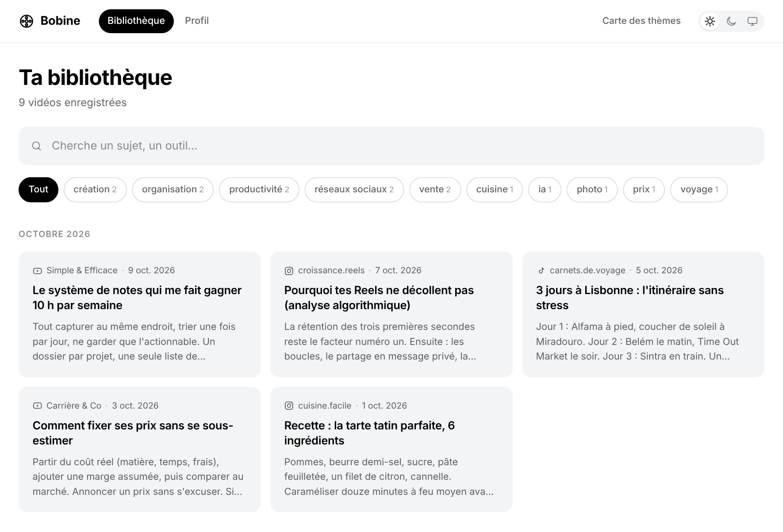Click date 1 oct. 2026

pos(384,406)
